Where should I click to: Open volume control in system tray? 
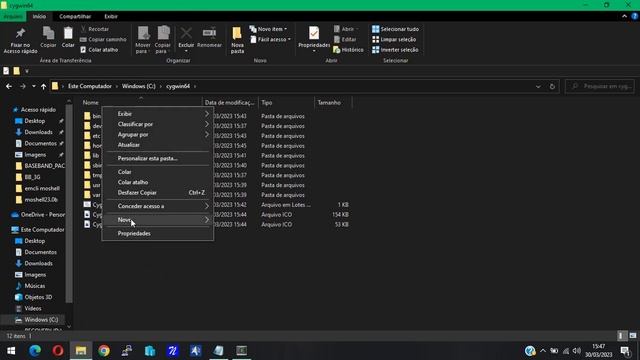pyautogui.click(x=576, y=351)
